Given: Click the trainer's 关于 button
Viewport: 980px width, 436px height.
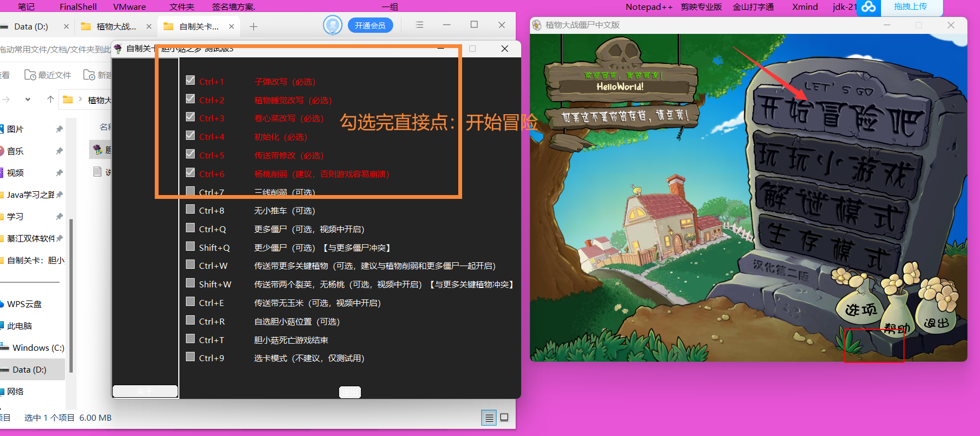Looking at the screenshot, I should tap(145, 391).
